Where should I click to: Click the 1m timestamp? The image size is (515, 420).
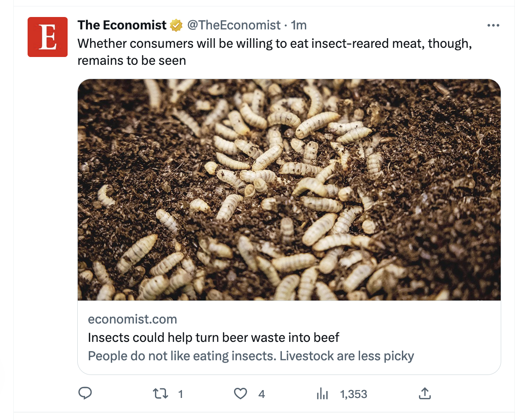click(x=299, y=25)
